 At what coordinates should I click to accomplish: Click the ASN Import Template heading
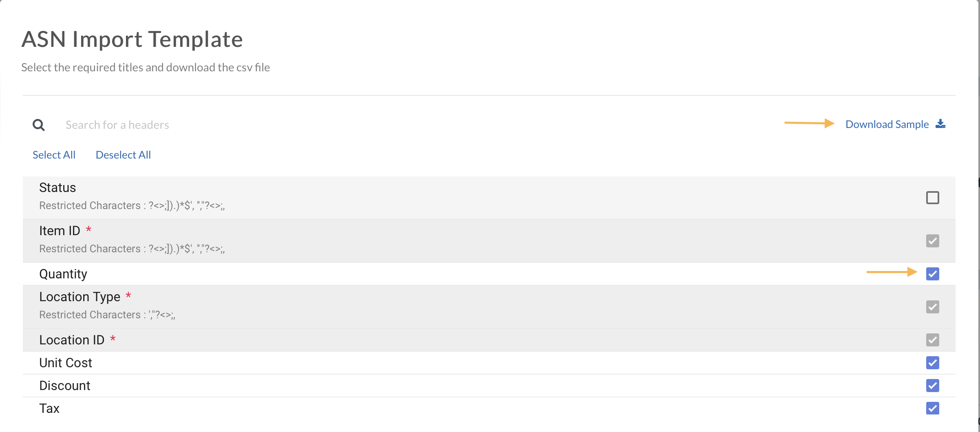pos(132,39)
